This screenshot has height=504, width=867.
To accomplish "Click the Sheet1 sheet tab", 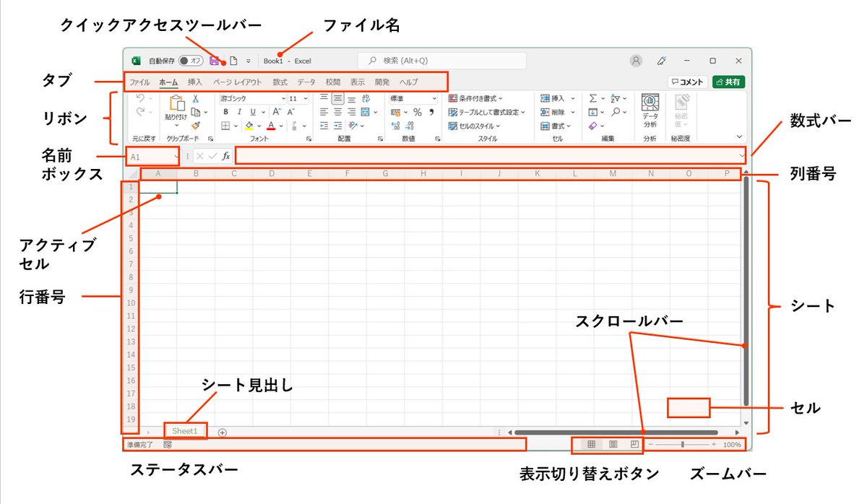I will pyautogui.click(x=185, y=431).
